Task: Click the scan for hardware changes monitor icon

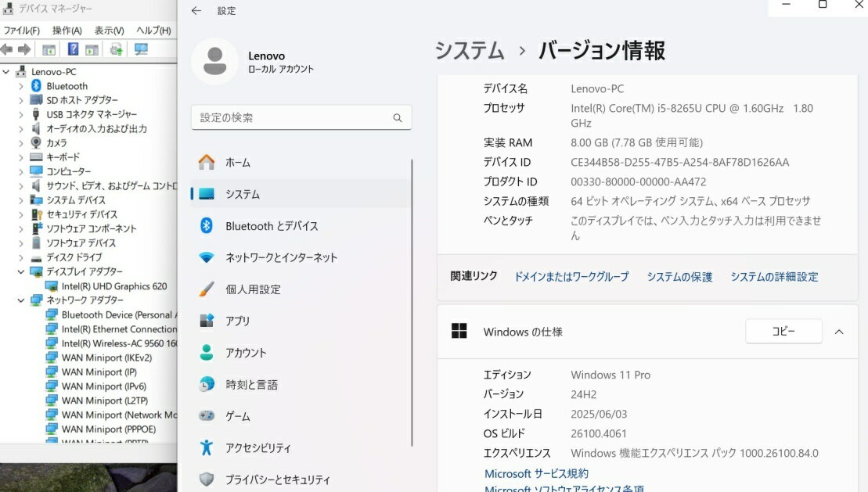Action: 141,49
